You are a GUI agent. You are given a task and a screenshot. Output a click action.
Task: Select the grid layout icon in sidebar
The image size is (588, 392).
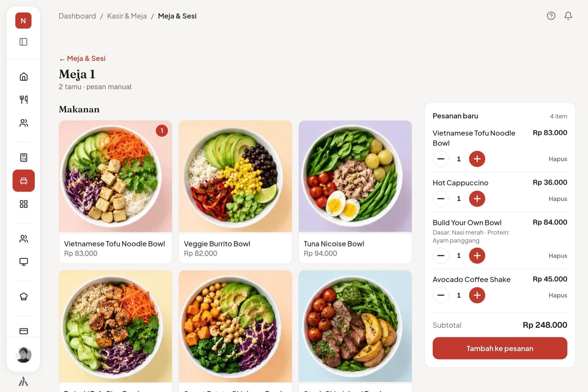point(24,204)
